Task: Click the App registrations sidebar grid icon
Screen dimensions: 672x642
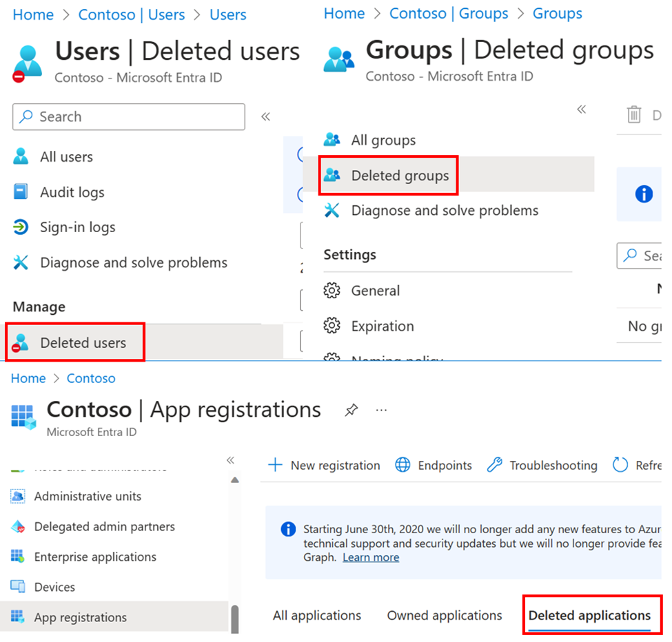Action: click(17, 617)
